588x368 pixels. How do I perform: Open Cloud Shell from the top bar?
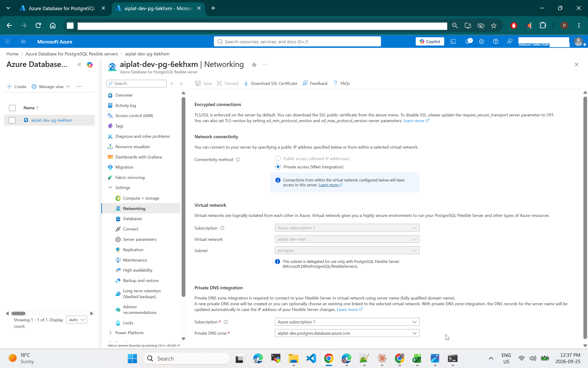[x=453, y=41]
